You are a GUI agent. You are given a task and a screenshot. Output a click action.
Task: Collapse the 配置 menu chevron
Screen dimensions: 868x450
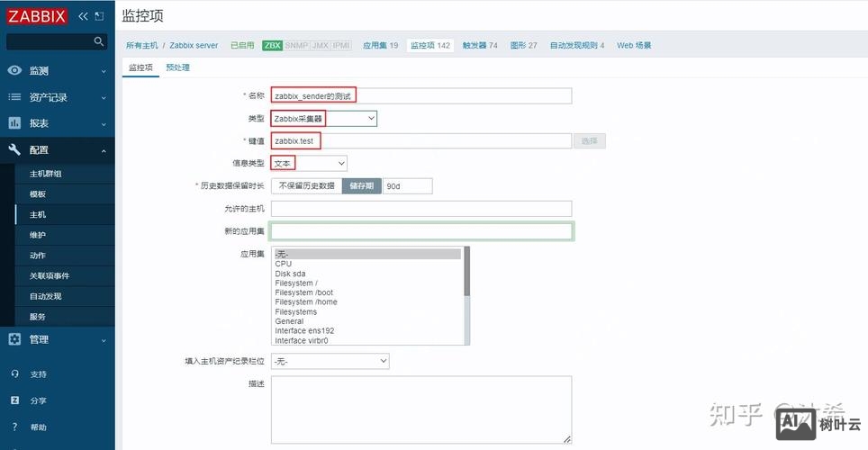(x=104, y=150)
